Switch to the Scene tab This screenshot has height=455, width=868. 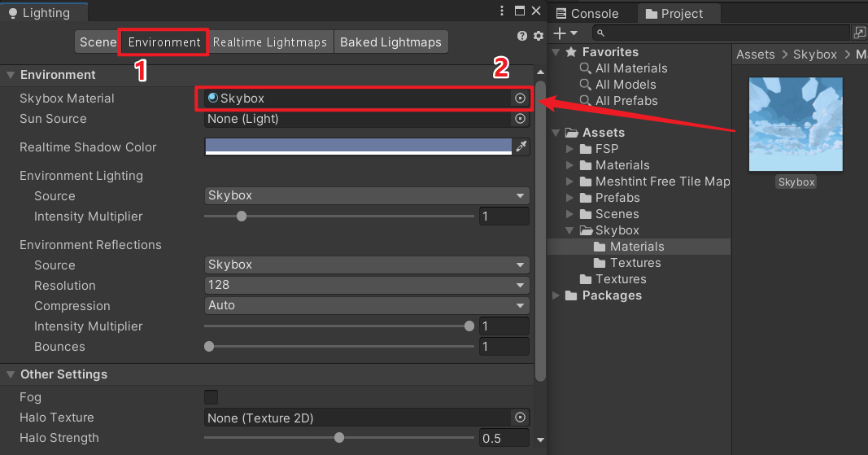pos(98,42)
